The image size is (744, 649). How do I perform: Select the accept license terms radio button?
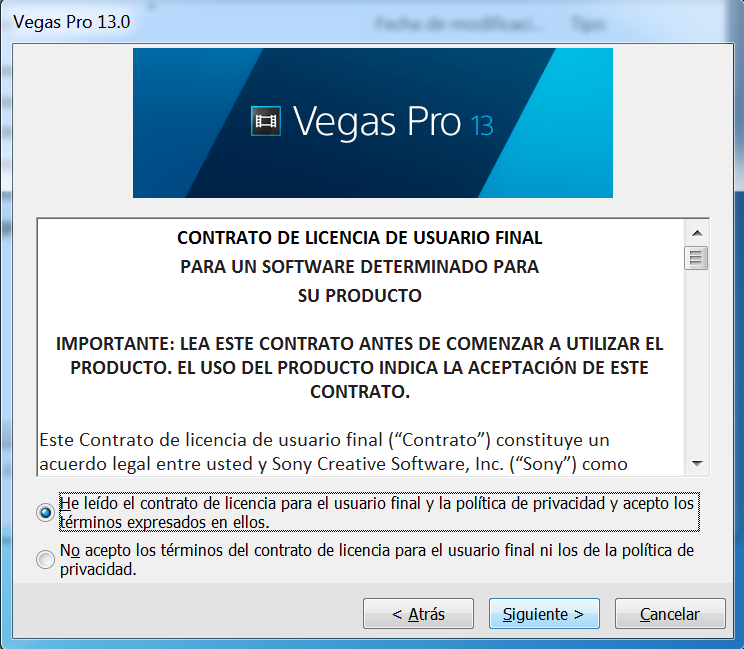[46, 512]
